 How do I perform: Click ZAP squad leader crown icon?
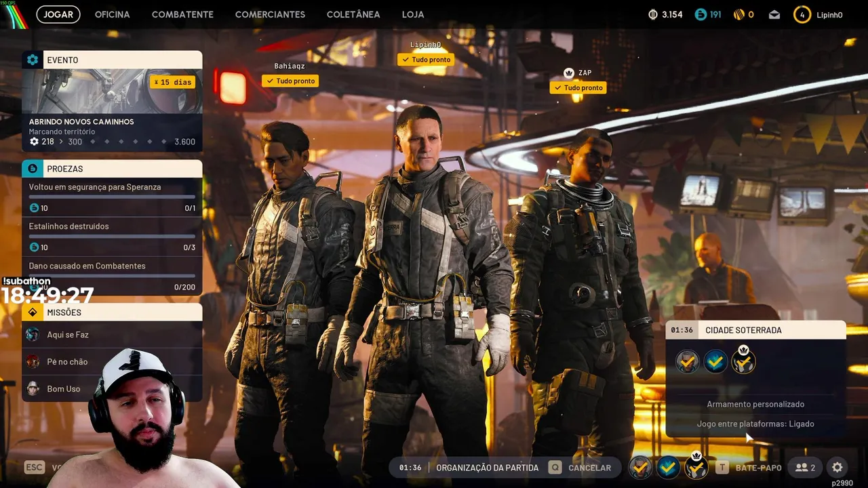[x=569, y=73]
